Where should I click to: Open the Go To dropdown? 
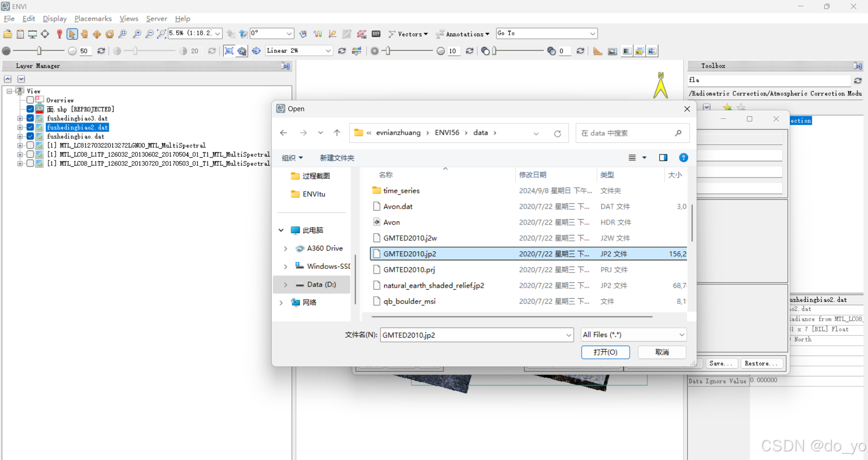[x=593, y=34]
